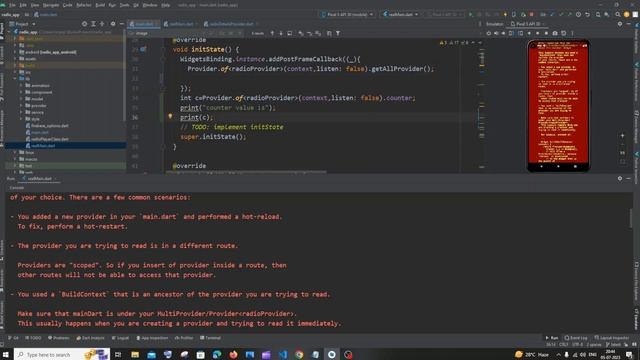This screenshot has height=360, width=640.
Task: Click the Windows Start button
Action: 6,354
